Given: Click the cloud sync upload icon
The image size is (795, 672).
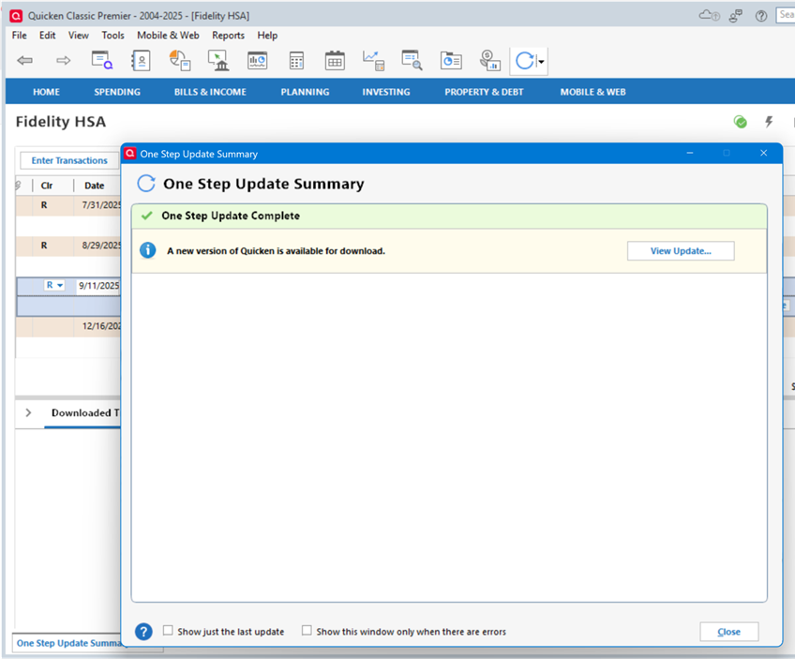Looking at the screenshot, I should [x=710, y=15].
